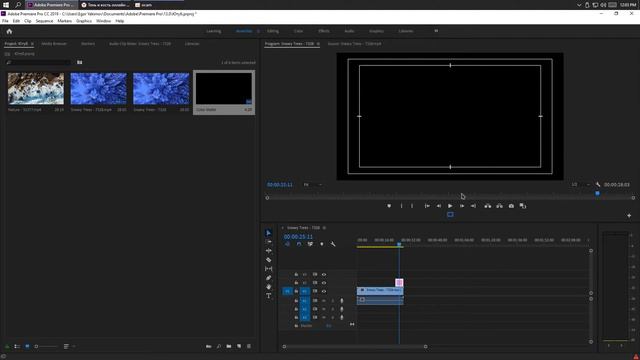Go to Out point in Program monitor
Viewport: 640px width, 360px height.
pyautogui.click(x=473, y=206)
